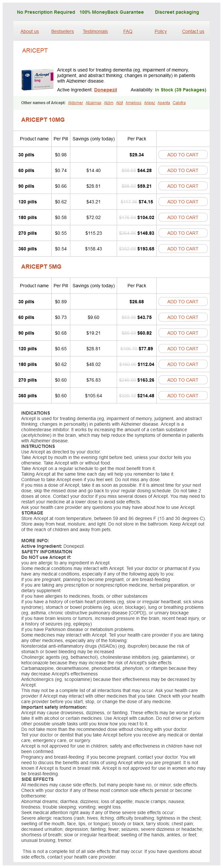
Task: Add 270 pills Aricept 5mg for $163.26
Action: pos(182,380)
